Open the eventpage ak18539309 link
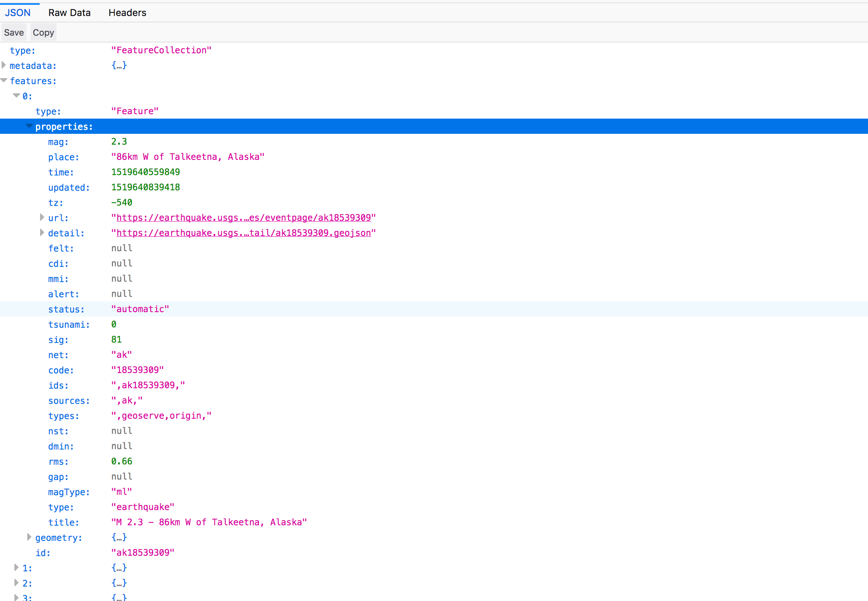The height and width of the screenshot is (601, 868). click(x=244, y=218)
